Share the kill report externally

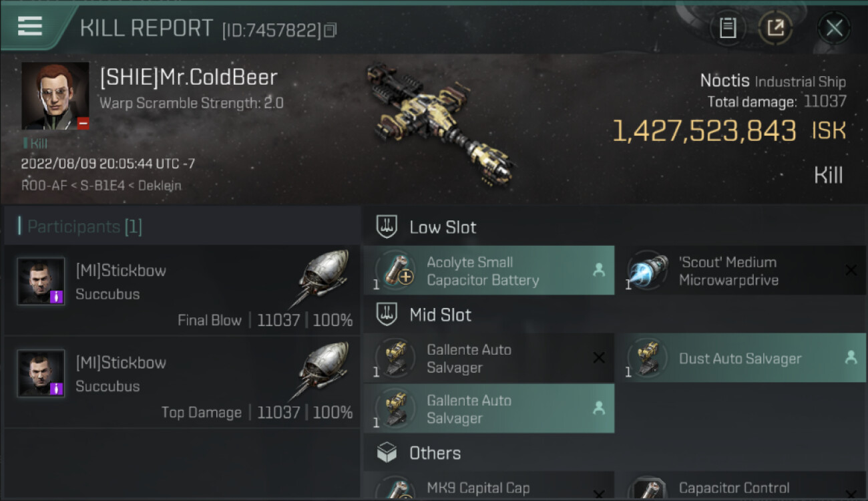point(775,28)
